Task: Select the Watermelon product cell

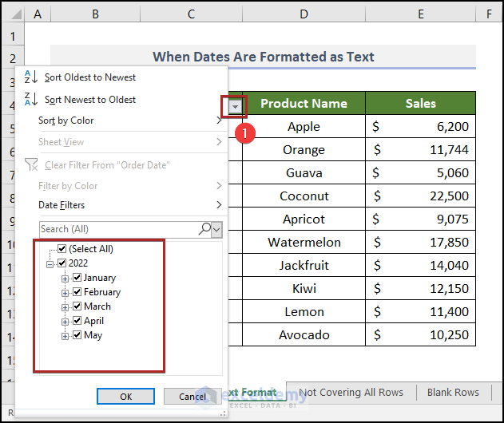Action: [304, 242]
